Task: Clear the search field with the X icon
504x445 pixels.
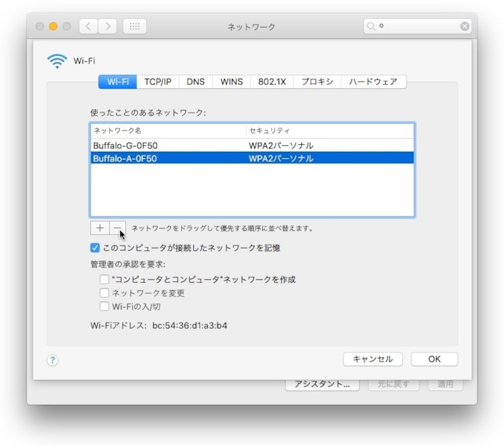Action: (464, 26)
